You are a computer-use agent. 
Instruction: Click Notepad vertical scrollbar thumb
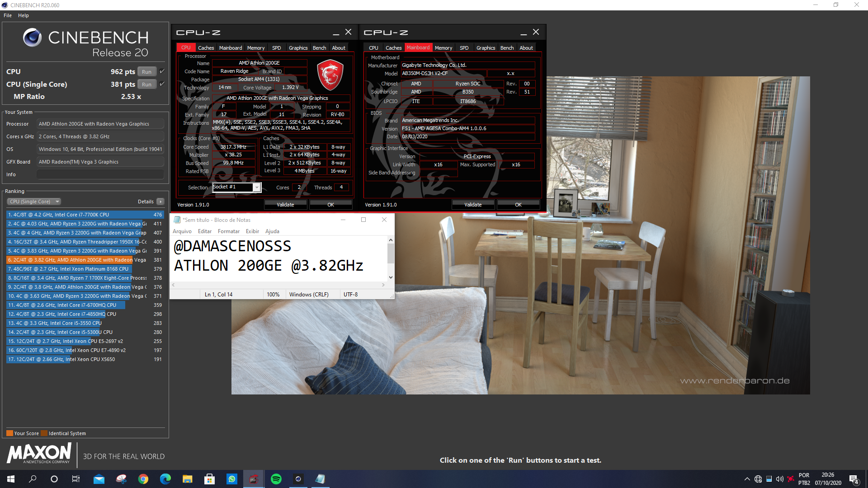click(x=391, y=253)
